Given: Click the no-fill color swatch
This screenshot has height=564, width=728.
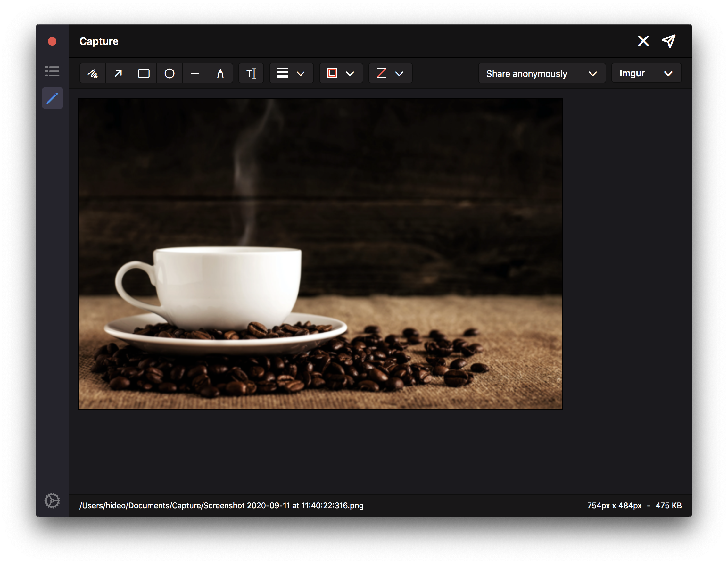Looking at the screenshot, I should (x=381, y=73).
